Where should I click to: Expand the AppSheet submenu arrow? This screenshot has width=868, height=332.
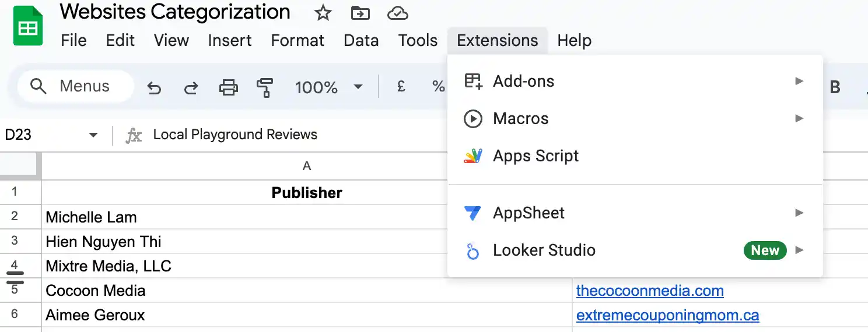[800, 213]
